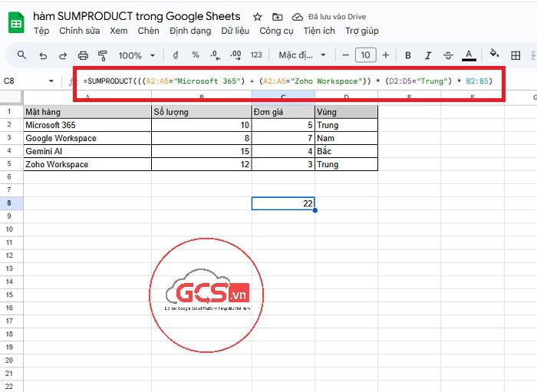The width and height of the screenshot is (537, 392).
Task: Print the spreadsheet
Action: point(83,55)
